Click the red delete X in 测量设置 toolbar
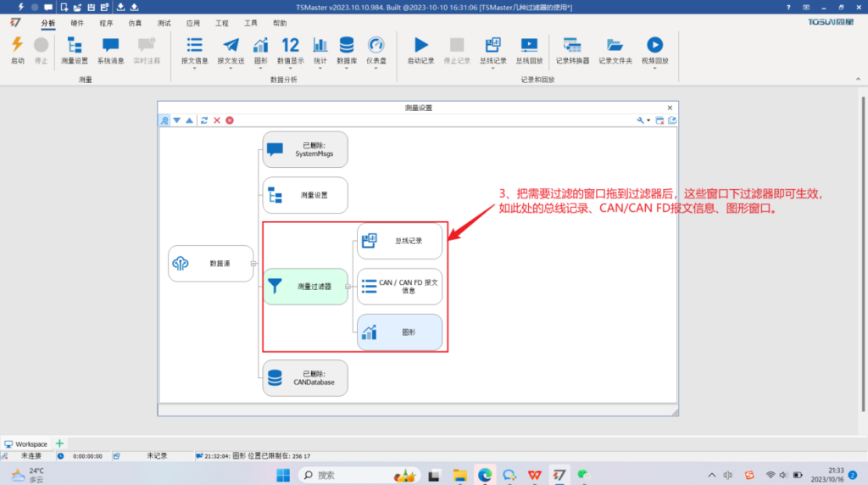Image resolution: width=868 pixels, height=485 pixels. tap(217, 120)
